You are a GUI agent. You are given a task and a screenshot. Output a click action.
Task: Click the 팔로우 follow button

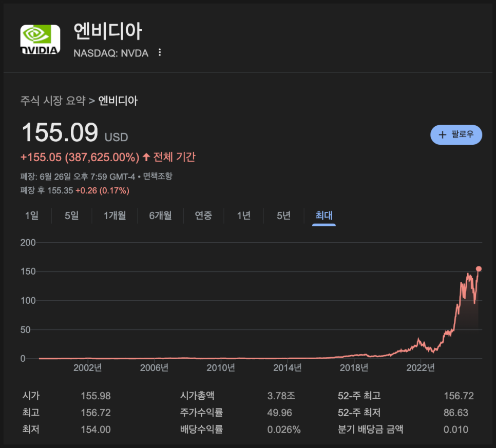[x=456, y=134]
